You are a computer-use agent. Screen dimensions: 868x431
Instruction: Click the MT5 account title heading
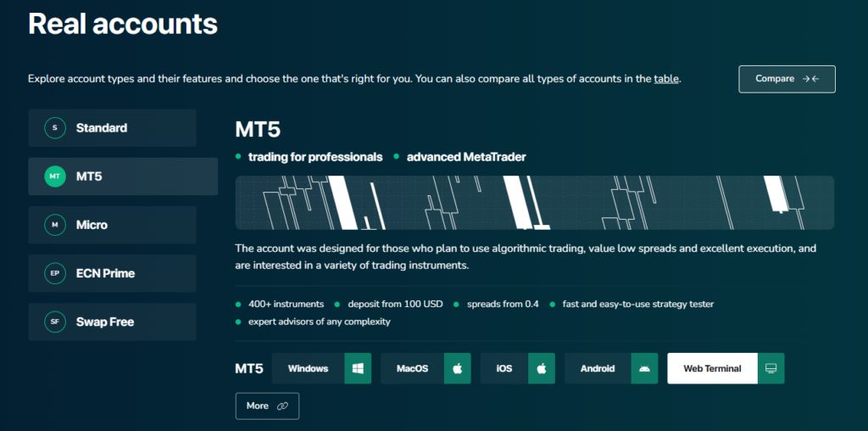pos(258,130)
